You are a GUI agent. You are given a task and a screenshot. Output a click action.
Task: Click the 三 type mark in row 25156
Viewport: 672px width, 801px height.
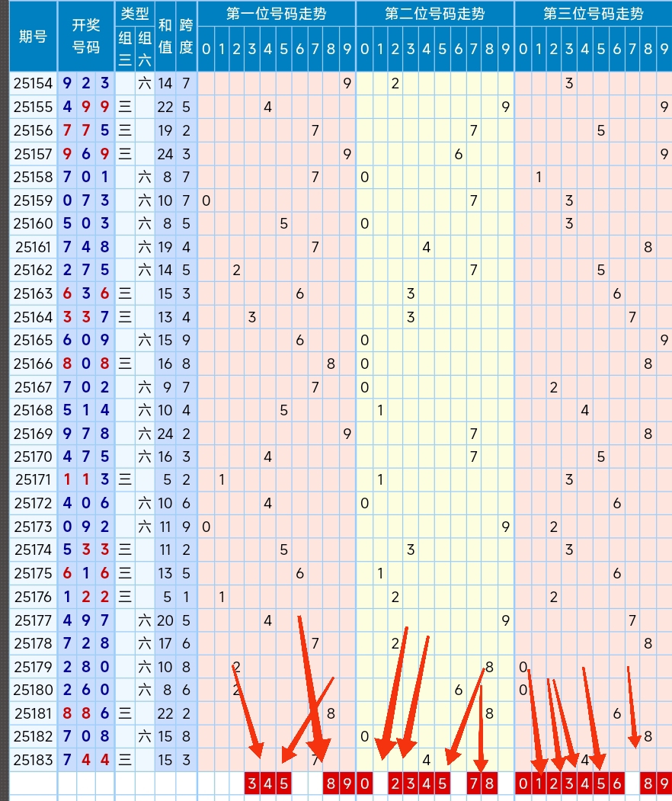click(x=125, y=130)
